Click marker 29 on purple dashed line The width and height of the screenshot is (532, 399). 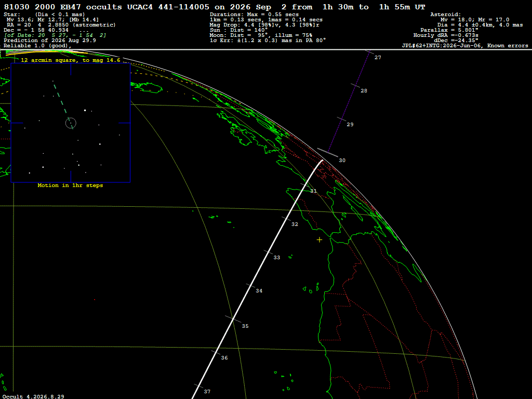[350, 125]
